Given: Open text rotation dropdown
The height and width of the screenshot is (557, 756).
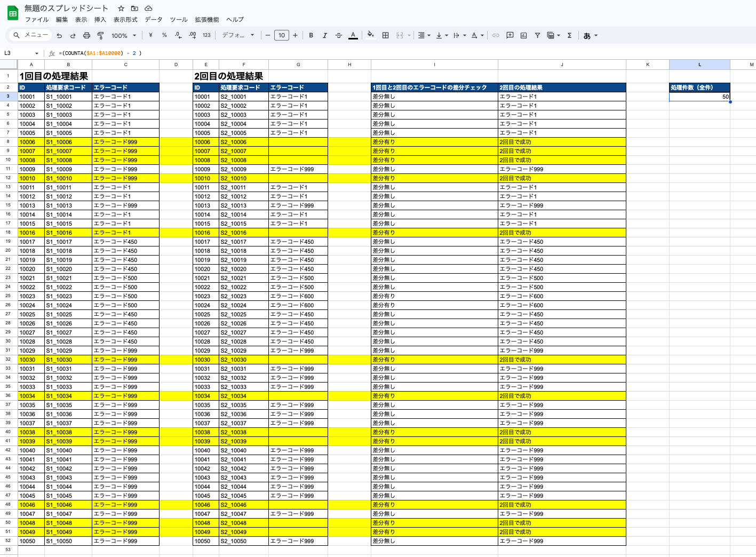Looking at the screenshot, I should click(478, 35).
